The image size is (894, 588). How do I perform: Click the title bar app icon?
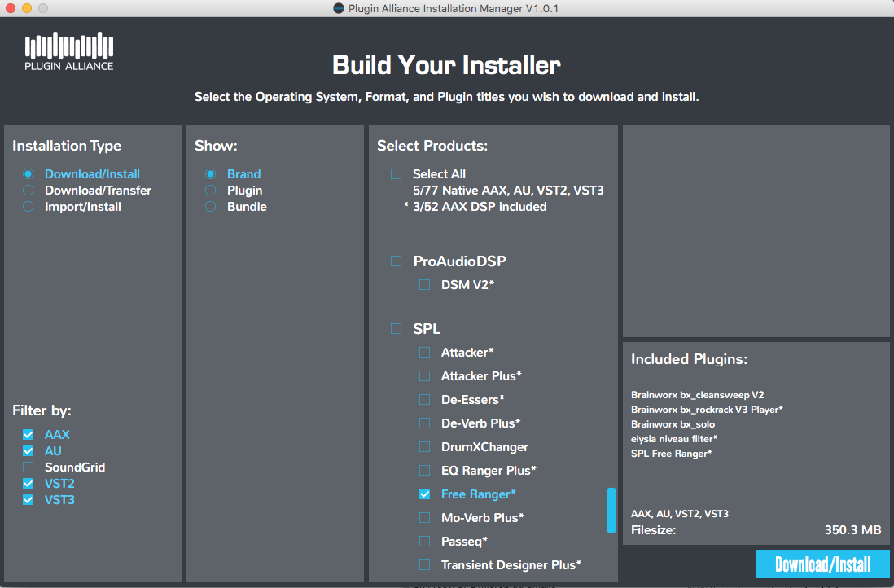coord(338,9)
